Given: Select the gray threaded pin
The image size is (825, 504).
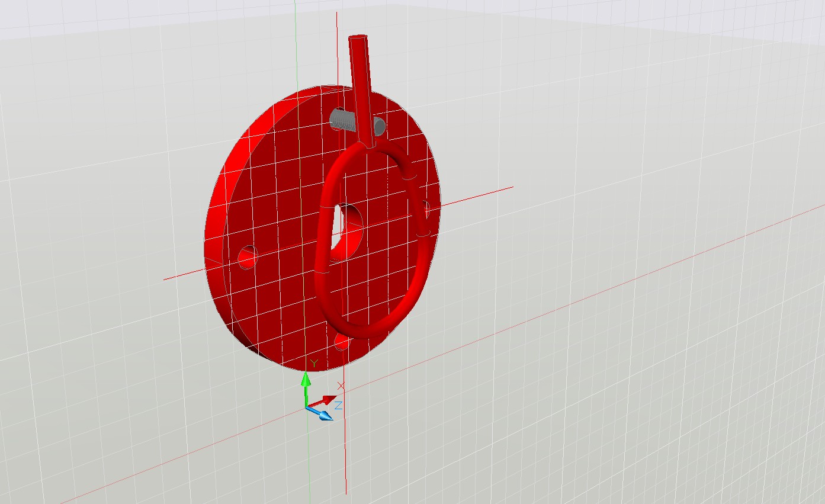Looking at the screenshot, I should [342, 120].
